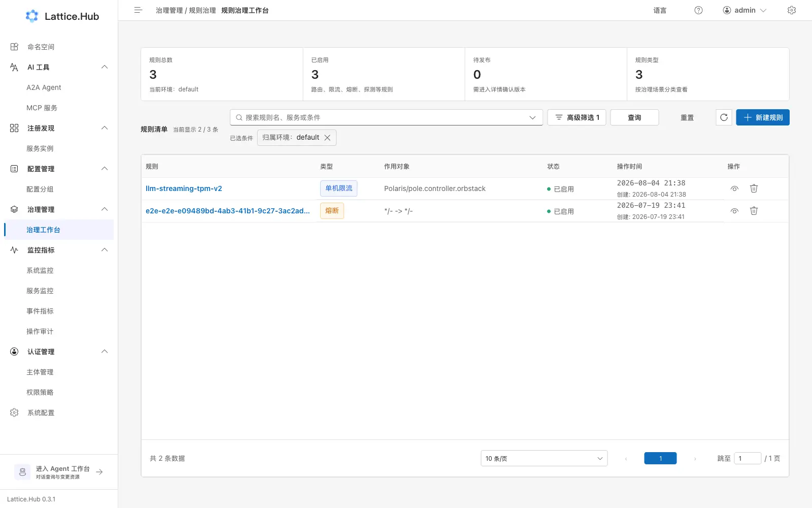
Task: Click the 待发布 statistics card
Action: (x=546, y=74)
